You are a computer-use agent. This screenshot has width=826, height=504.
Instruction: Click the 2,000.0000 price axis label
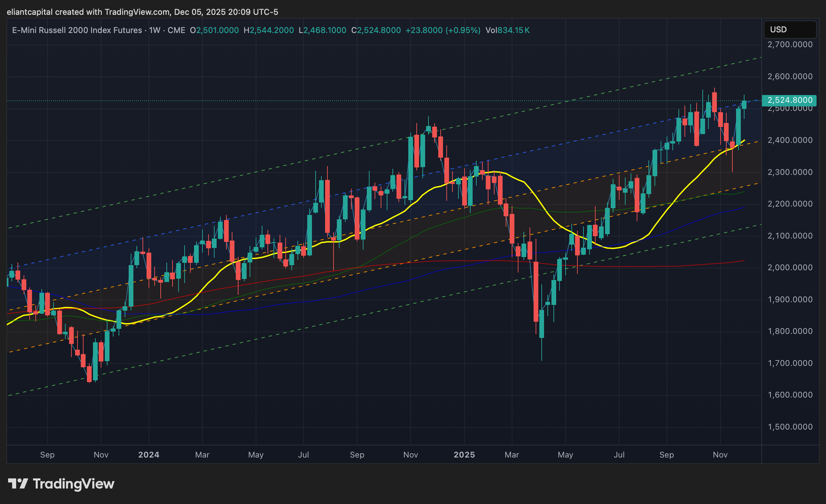click(790, 267)
